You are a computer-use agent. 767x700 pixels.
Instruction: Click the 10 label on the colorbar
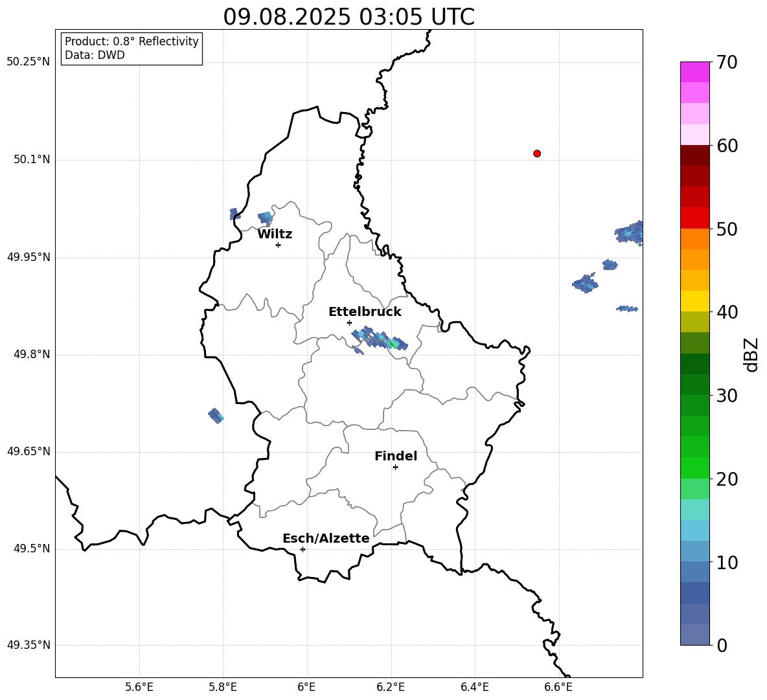(x=727, y=563)
